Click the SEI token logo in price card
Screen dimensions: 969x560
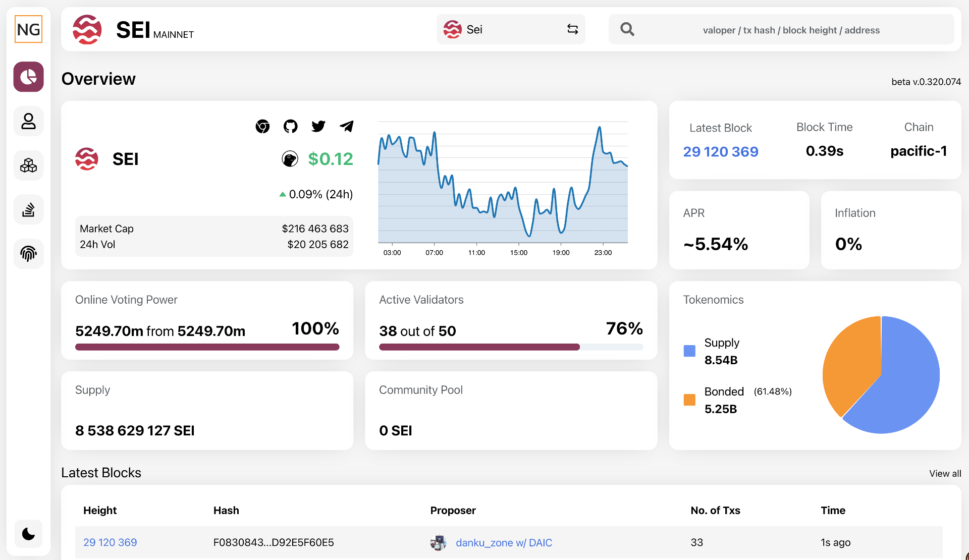86,159
